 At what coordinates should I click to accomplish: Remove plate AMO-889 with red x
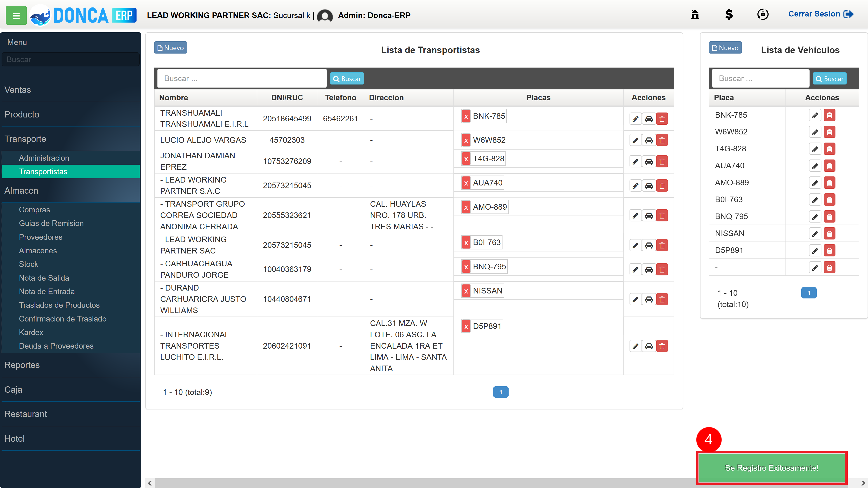466,207
